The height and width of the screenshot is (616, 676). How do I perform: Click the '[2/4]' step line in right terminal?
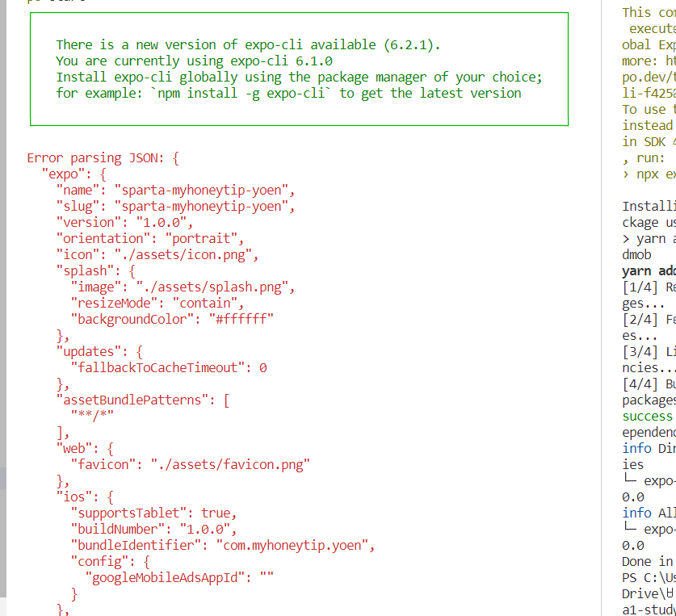click(x=649, y=320)
